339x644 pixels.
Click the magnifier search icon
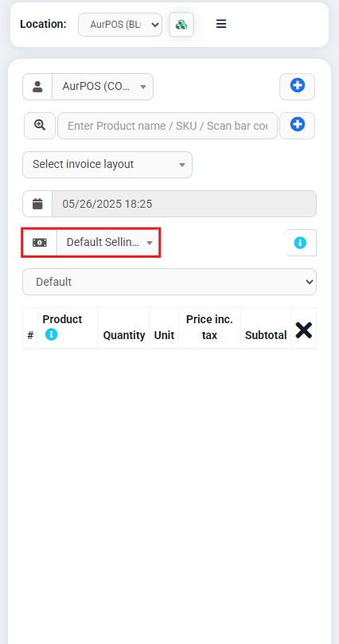tap(40, 126)
